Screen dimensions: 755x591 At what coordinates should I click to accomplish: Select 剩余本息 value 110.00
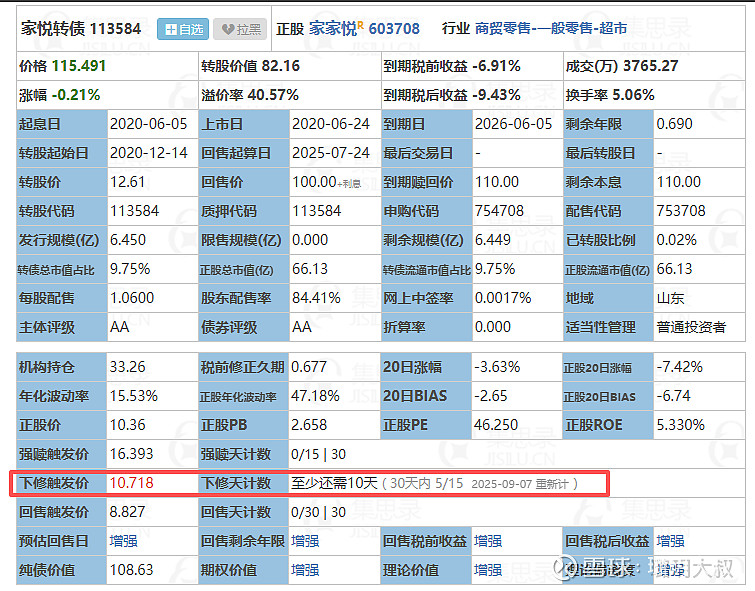[x=678, y=182]
